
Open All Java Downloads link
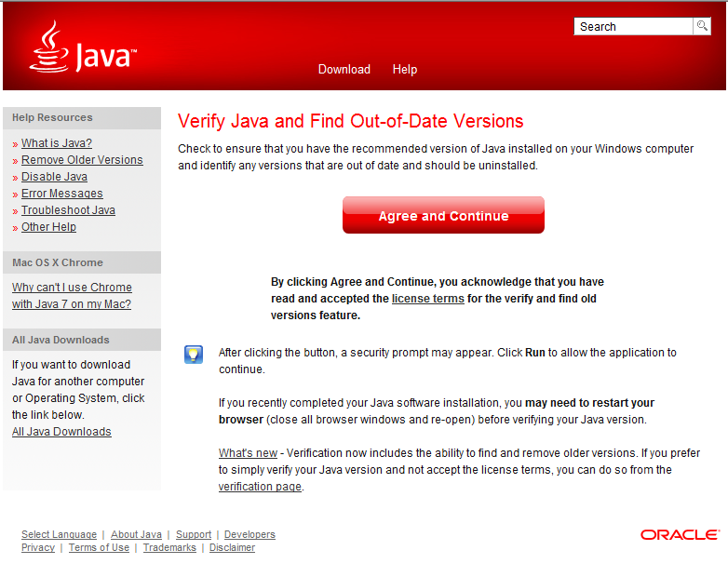[61, 432]
